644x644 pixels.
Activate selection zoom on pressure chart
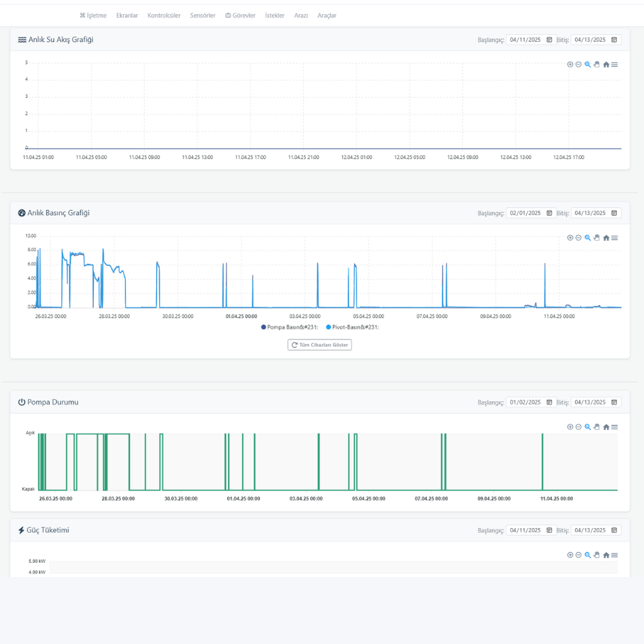pos(587,238)
